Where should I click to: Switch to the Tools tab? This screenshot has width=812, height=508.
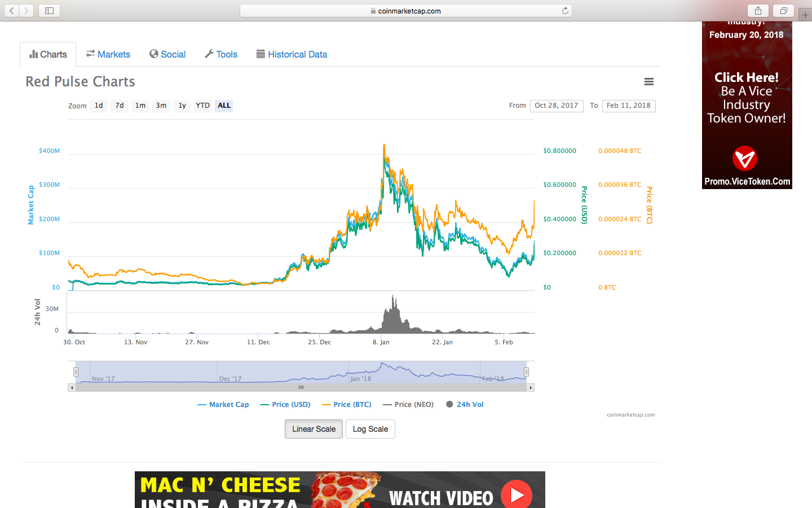pos(221,54)
